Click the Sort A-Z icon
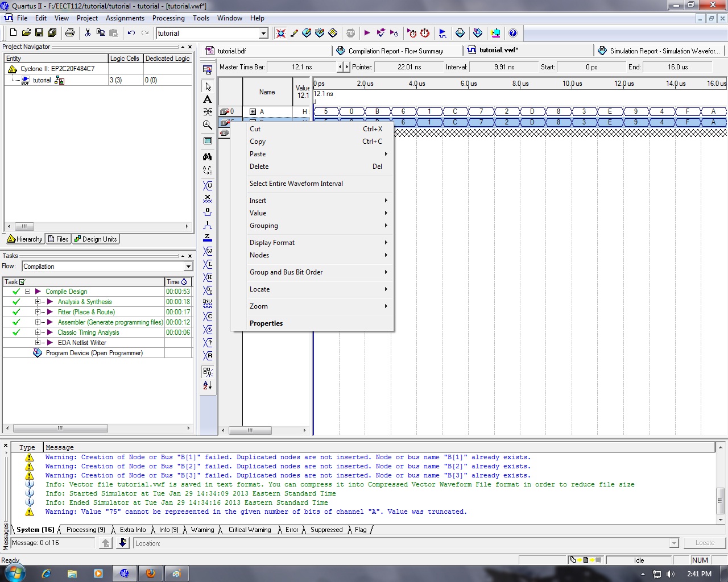Screen dimensions: 728x582 [x=208, y=385]
